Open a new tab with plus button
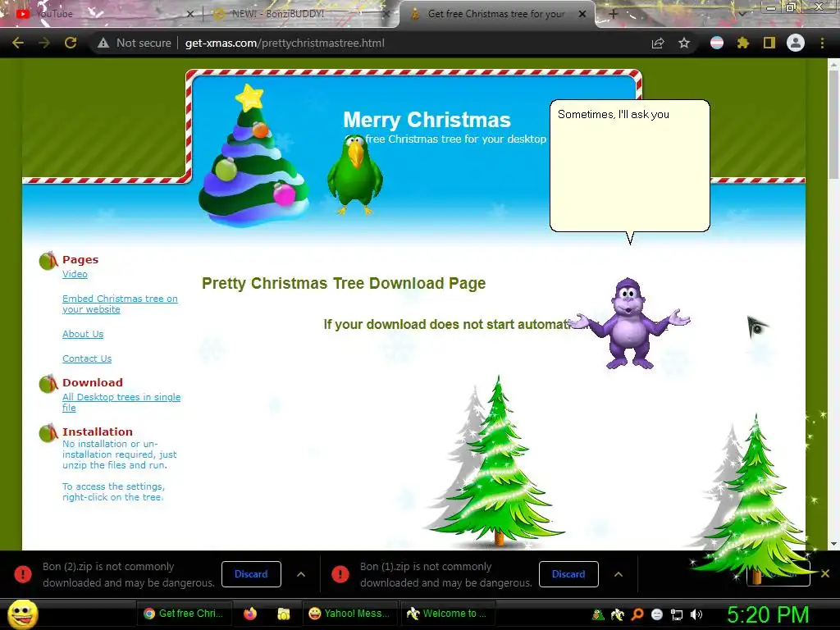 [614, 14]
